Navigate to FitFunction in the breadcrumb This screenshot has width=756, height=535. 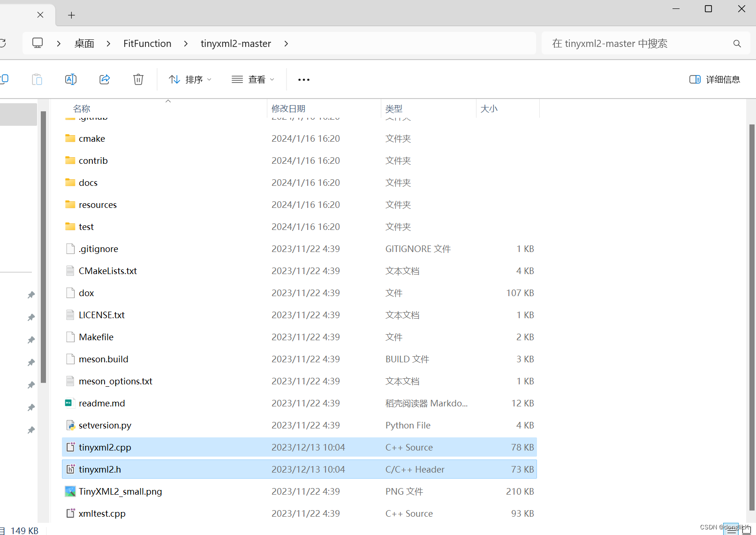tap(147, 43)
